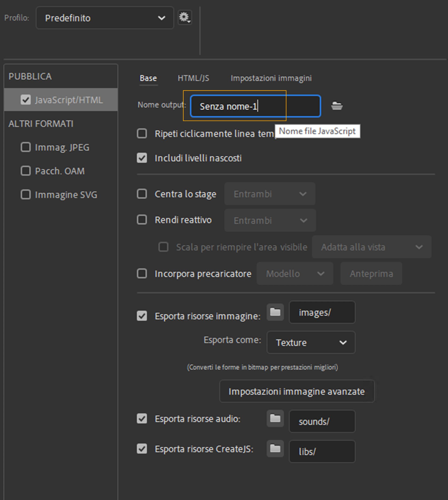Enable the Immagine SVG format checkbox

tap(26, 194)
